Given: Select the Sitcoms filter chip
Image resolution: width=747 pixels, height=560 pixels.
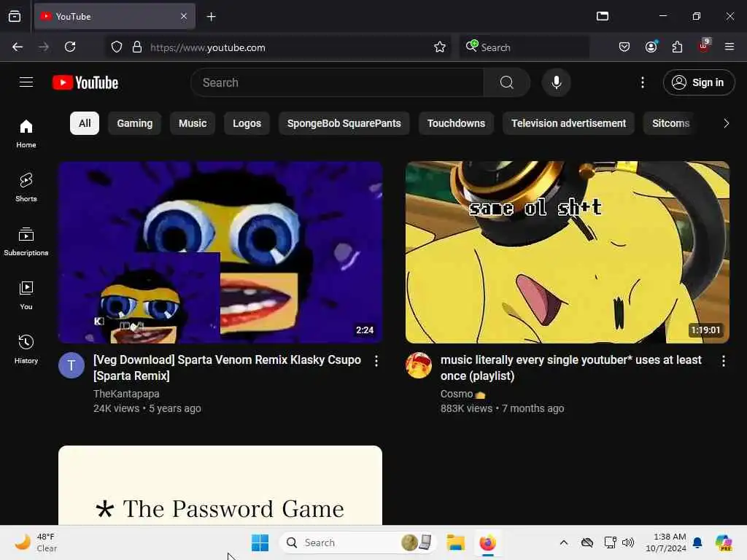Looking at the screenshot, I should tap(670, 123).
